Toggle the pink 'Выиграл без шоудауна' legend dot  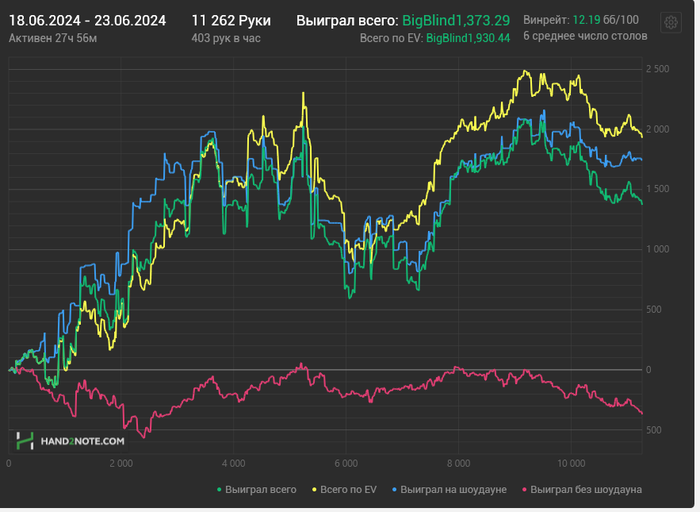coord(525,490)
